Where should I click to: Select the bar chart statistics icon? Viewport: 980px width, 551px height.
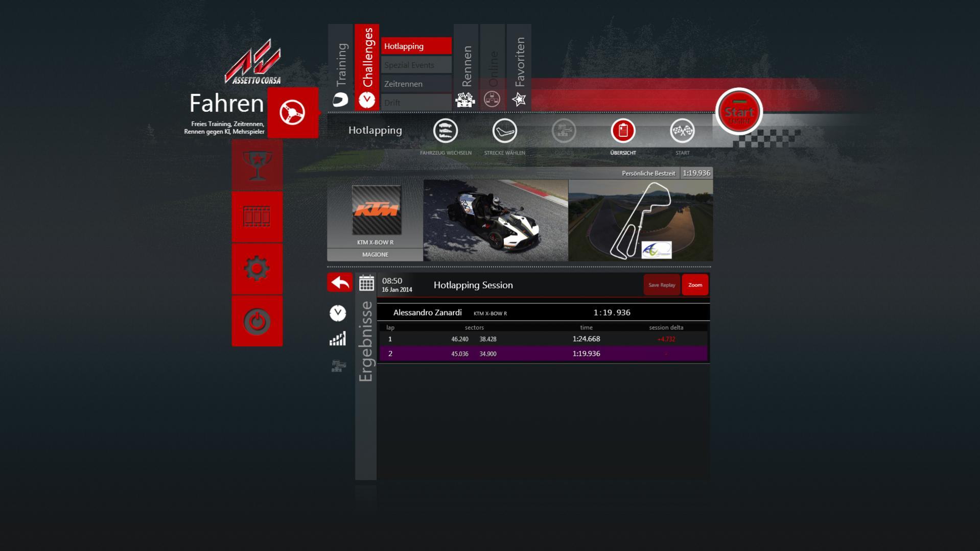pos(338,339)
